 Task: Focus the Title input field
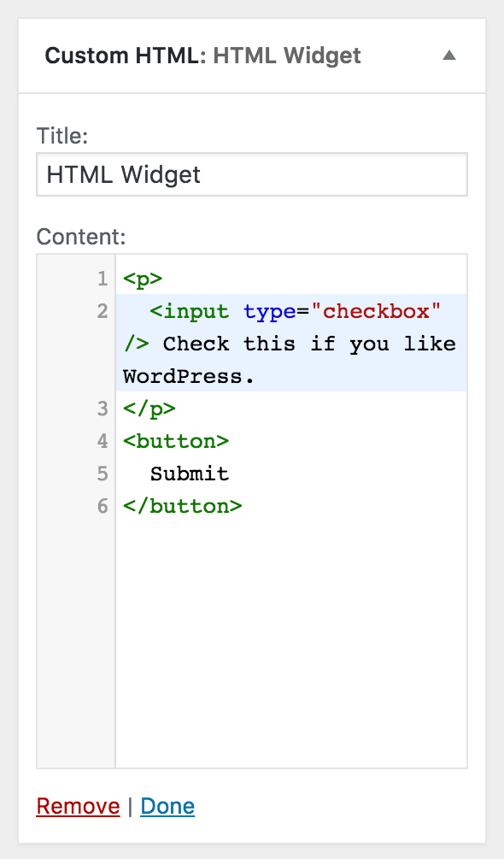click(x=252, y=174)
